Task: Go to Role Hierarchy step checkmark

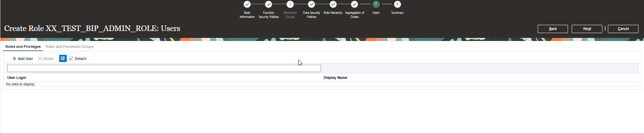Action: [x=333, y=4]
